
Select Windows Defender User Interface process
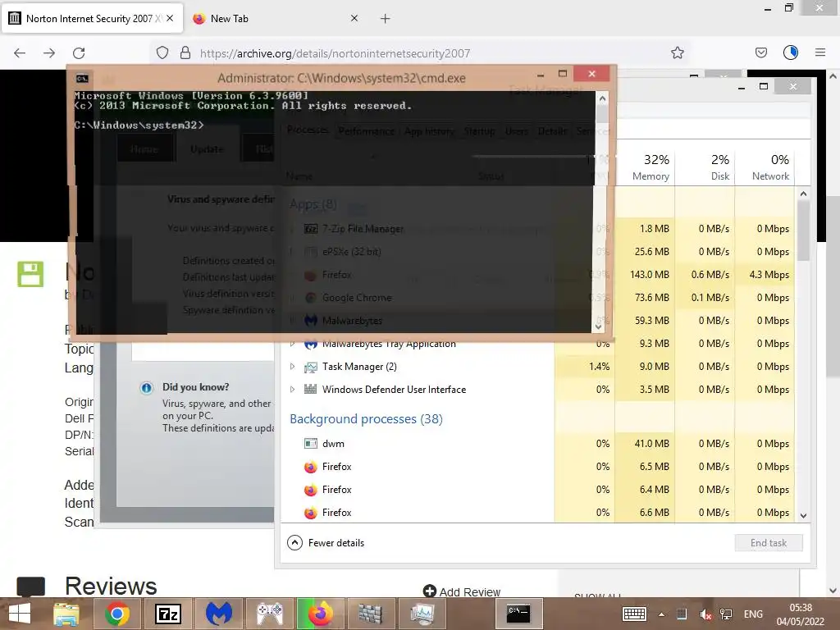(x=538, y=390)
